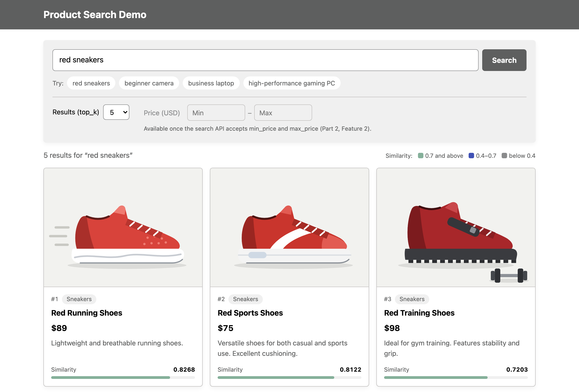Click the $98 price
Viewport: 579px width, 392px height.
(x=392, y=328)
